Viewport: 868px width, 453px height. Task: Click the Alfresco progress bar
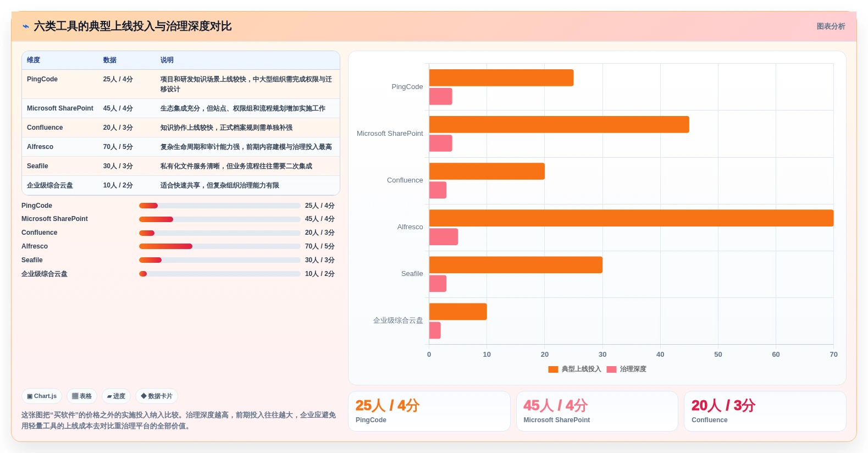(x=219, y=246)
